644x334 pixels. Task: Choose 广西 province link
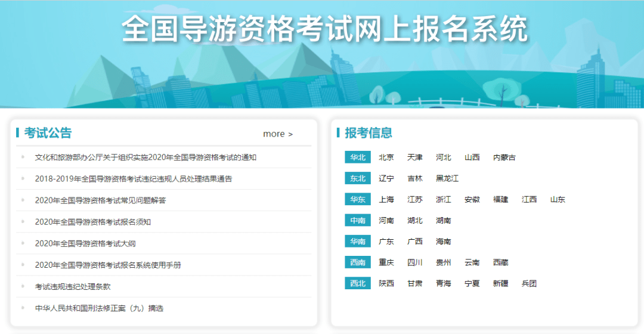pos(415,241)
